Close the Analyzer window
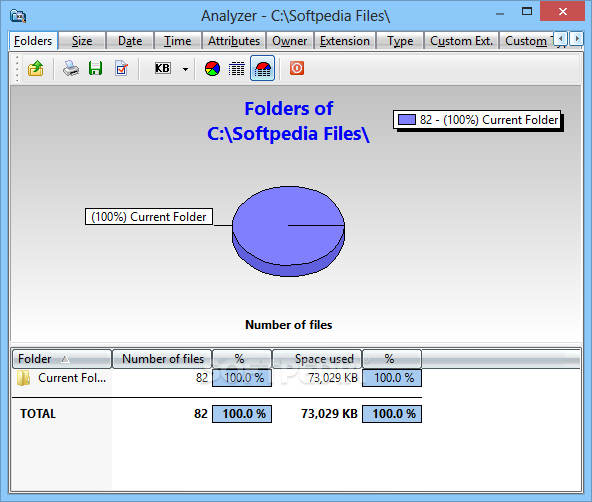 563,12
